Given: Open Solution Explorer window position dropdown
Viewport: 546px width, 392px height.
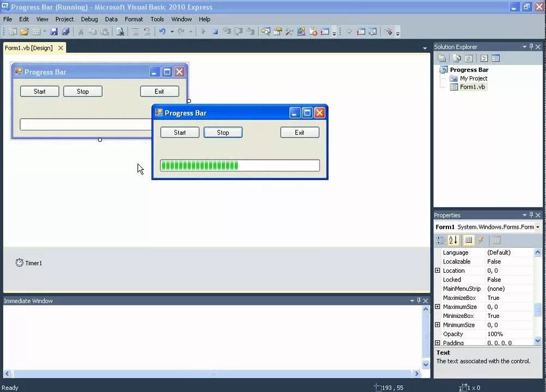Looking at the screenshot, I should [524, 46].
